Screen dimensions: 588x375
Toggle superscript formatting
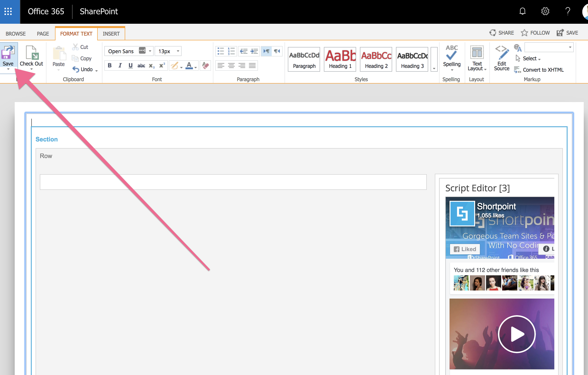tap(161, 65)
